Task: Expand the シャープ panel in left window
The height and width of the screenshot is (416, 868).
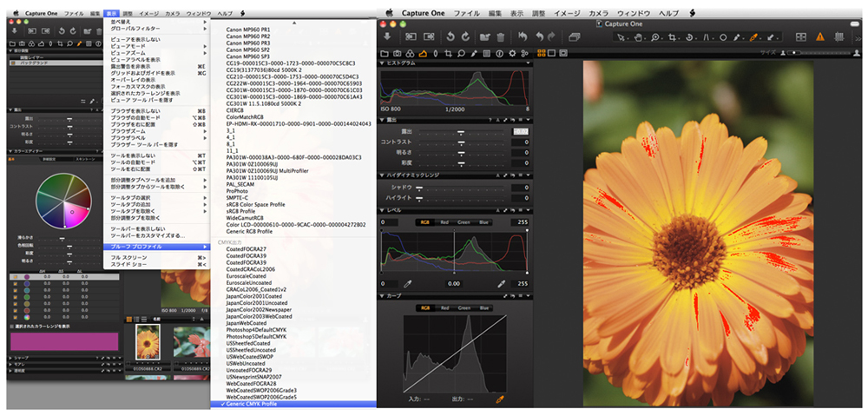Action: point(11,359)
